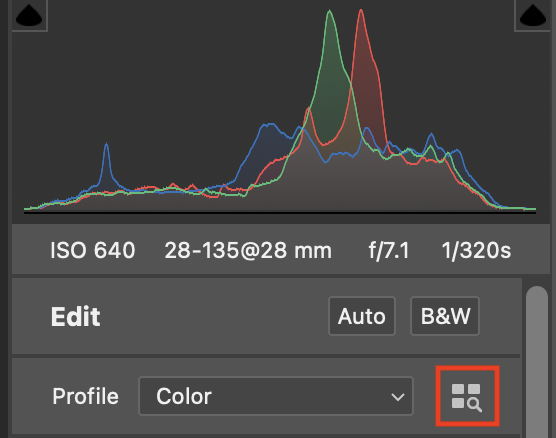Toggle the shadow clipping warning triangle
556x438 pixels.
[29, 15]
